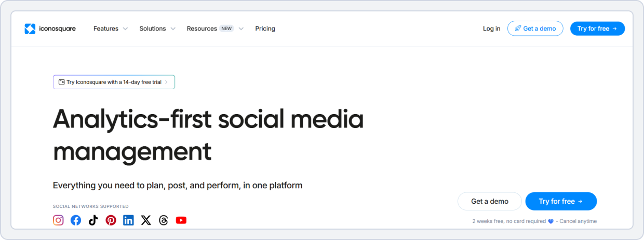This screenshot has width=644, height=240.
Task: Click the rocket icon in Get a demo
Action: [518, 29]
